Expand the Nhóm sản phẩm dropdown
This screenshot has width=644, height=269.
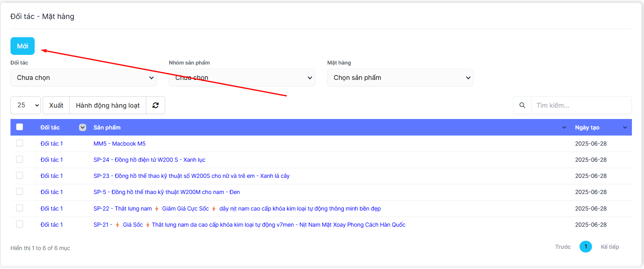pos(242,77)
